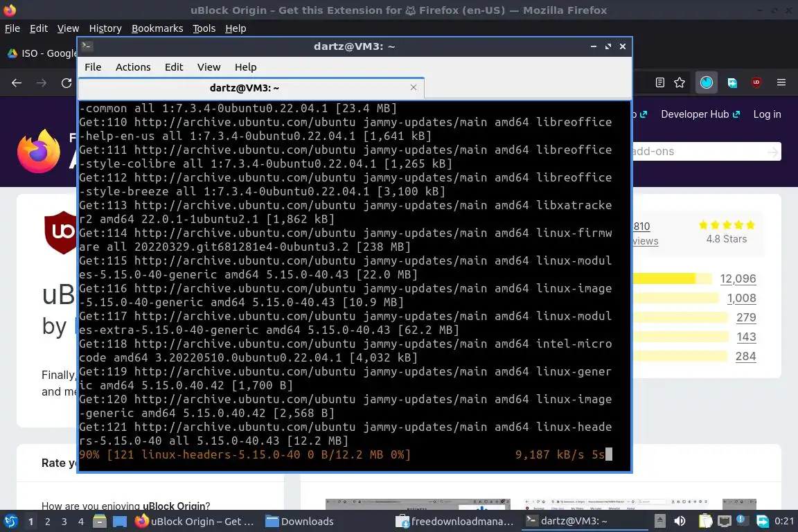The height and width of the screenshot is (532, 798).
Task: Open Firefox's Edit menu
Action: (39, 28)
